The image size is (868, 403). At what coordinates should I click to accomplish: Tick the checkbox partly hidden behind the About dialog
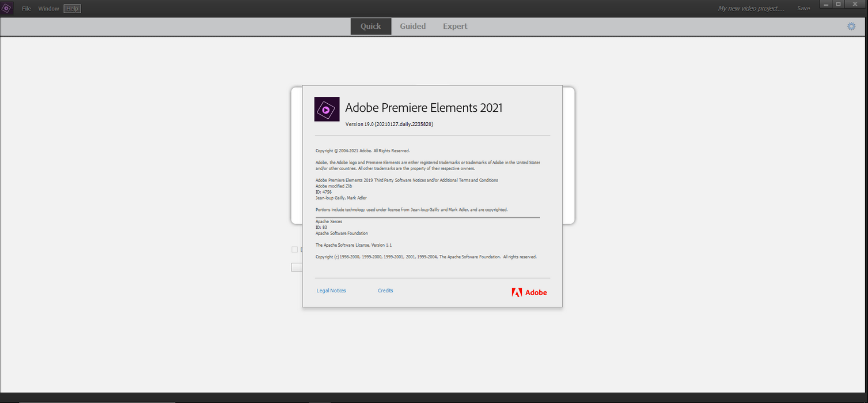pos(295,250)
